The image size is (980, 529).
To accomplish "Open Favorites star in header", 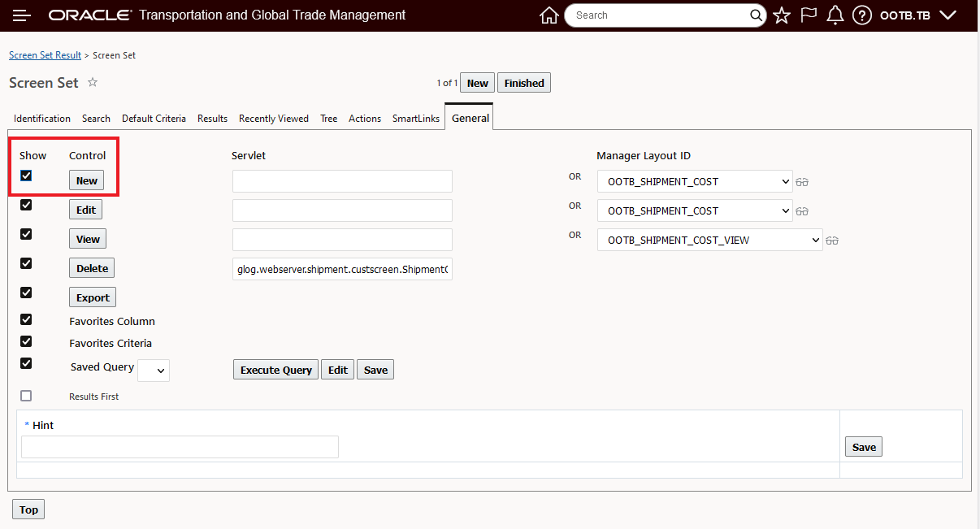I will click(x=782, y=15).
